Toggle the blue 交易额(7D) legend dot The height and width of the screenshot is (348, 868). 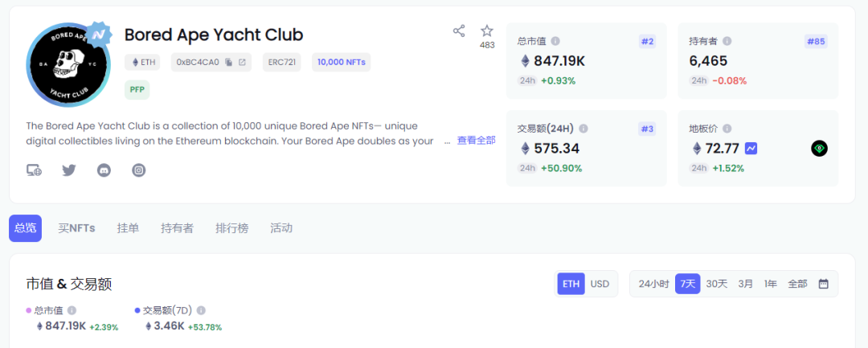[x=137, y=311]
